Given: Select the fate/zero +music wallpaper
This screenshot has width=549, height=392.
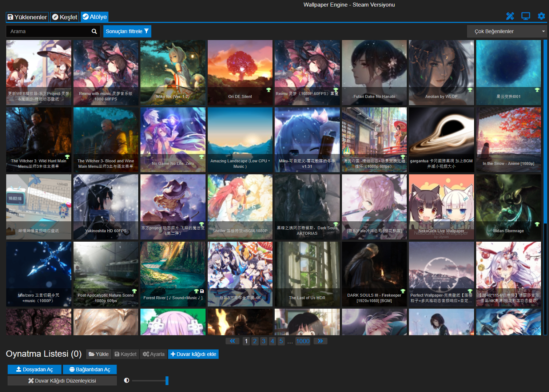Looking at the screenshot, I should [39, 274].
